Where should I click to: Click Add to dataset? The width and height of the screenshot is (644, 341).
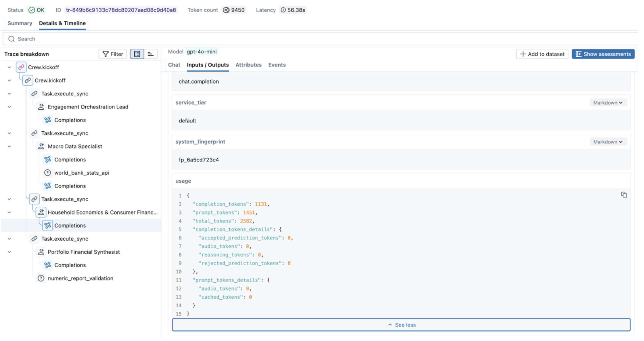pos(542,54)
